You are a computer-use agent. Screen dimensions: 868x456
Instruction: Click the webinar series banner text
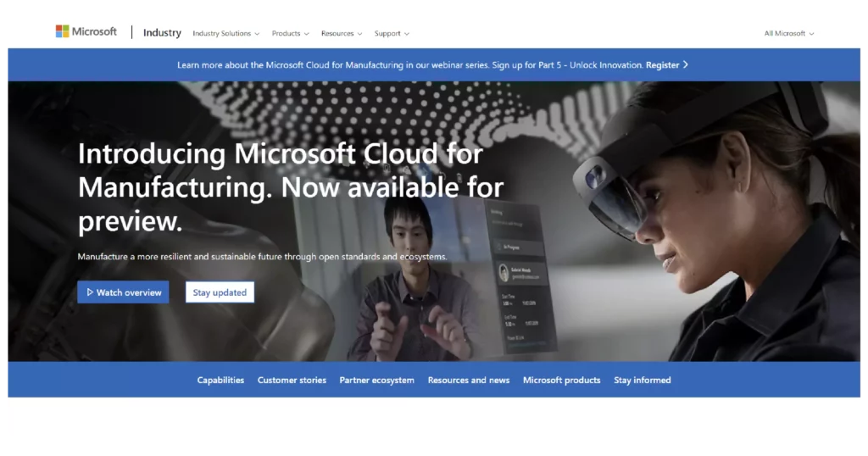pos(410,64)
